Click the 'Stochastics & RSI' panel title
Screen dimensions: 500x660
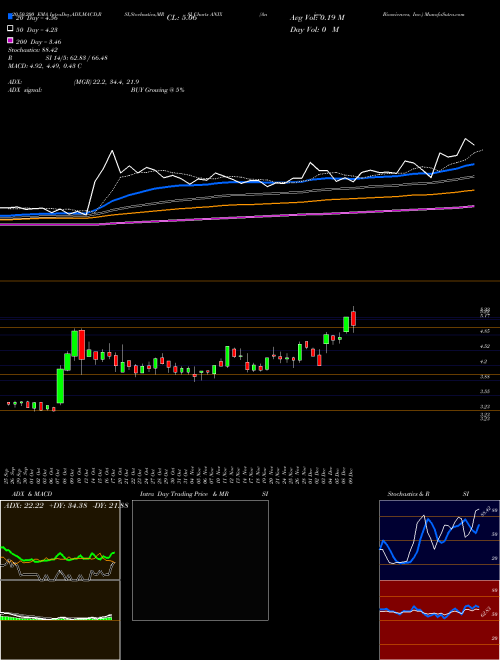[x=428, y=494]
